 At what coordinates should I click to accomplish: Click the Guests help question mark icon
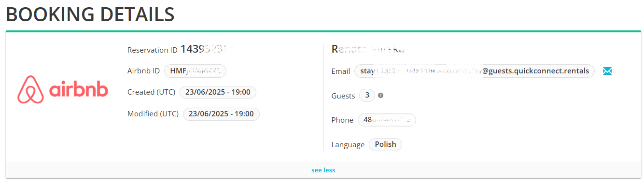[380, 96]
